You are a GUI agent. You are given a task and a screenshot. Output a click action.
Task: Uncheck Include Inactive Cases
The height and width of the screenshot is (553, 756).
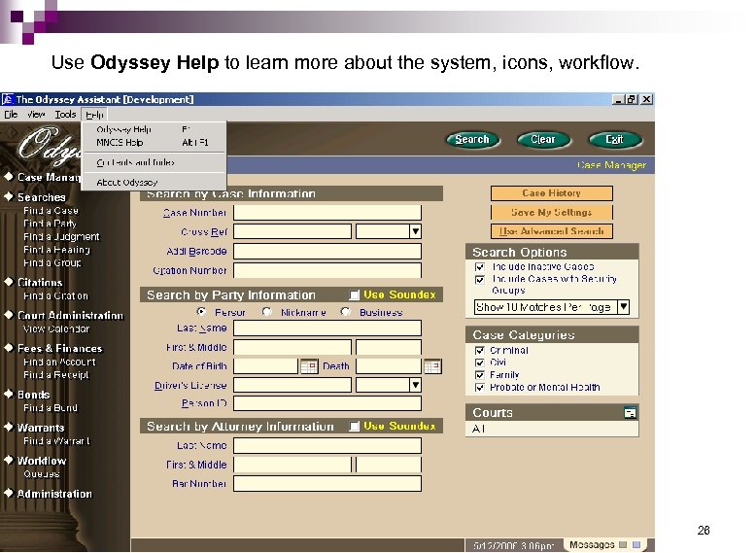(x=480, y=266)
